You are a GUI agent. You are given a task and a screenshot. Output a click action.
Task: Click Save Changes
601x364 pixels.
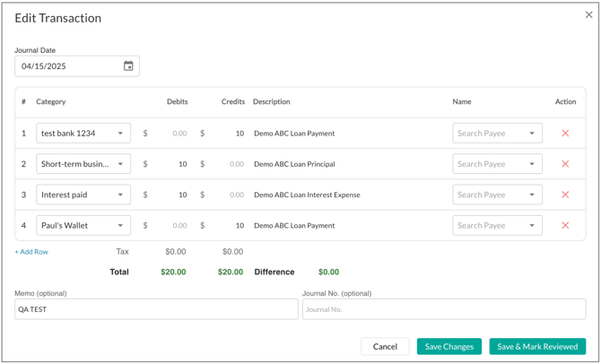449,346
